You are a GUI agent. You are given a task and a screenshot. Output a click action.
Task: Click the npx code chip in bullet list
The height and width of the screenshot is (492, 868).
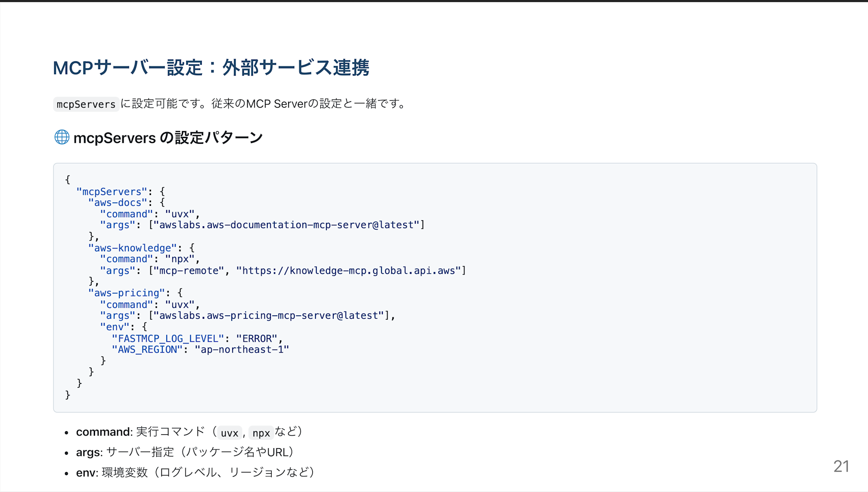click(x=261, y=433)
